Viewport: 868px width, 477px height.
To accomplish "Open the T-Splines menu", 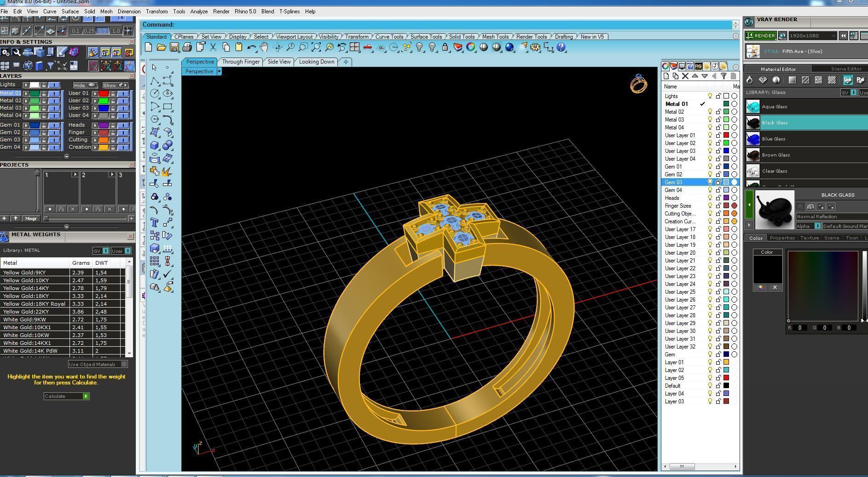I will 289,12.
